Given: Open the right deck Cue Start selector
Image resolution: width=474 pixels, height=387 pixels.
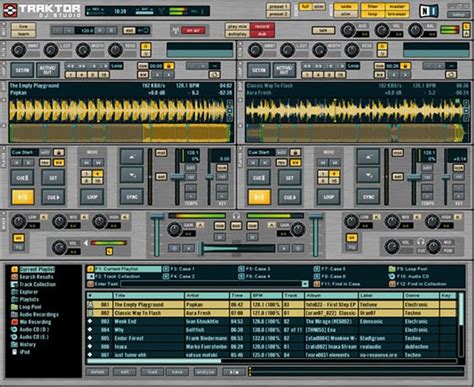Looking at the screenshot, I should 261,152.
